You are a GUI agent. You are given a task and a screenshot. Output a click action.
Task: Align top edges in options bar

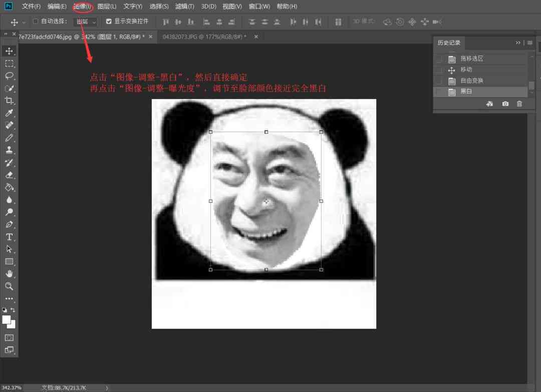click(x=166, y=22)
